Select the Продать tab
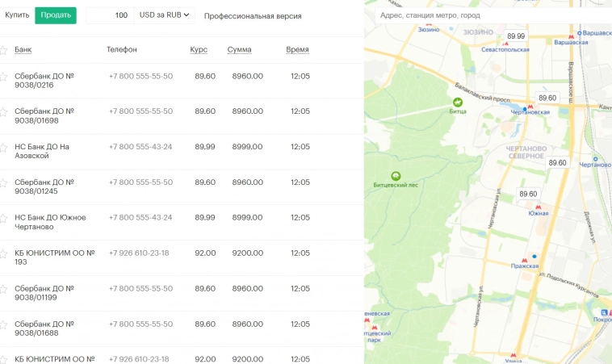The height and width of the screenshot is (364, 612). click(56, 15)
